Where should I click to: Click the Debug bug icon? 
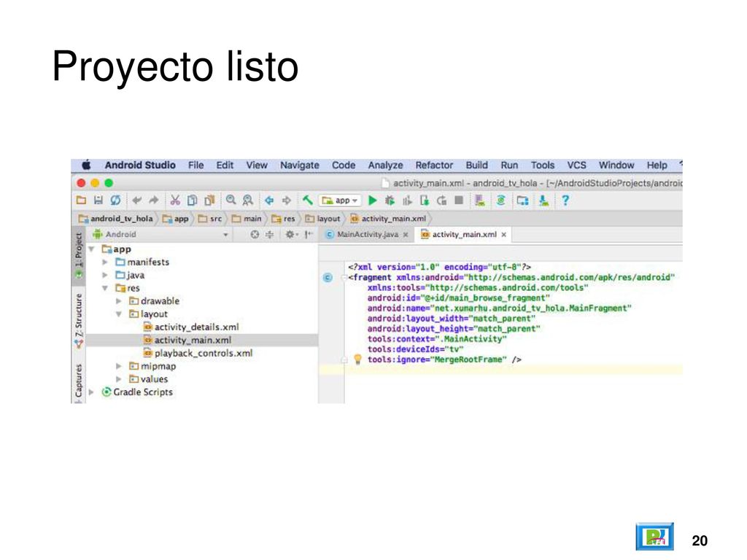(390, 201)
